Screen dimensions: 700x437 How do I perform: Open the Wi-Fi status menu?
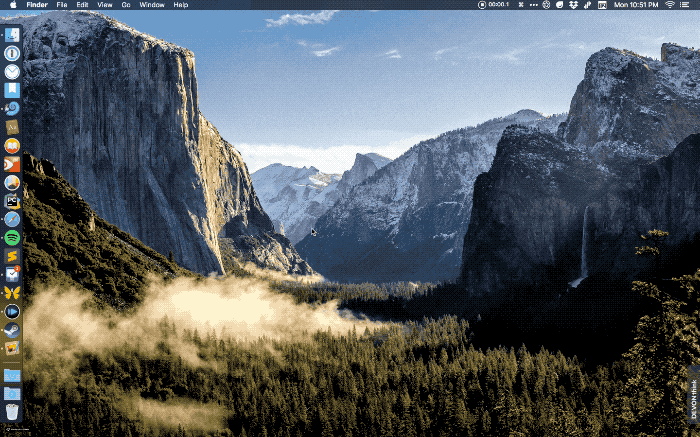tap(669, 5)
